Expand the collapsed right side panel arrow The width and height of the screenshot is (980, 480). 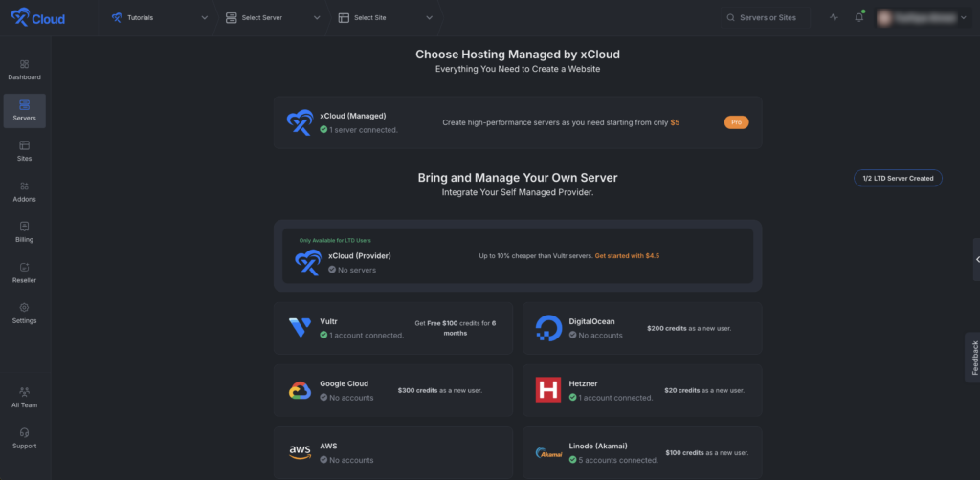(x=977, y=260)
